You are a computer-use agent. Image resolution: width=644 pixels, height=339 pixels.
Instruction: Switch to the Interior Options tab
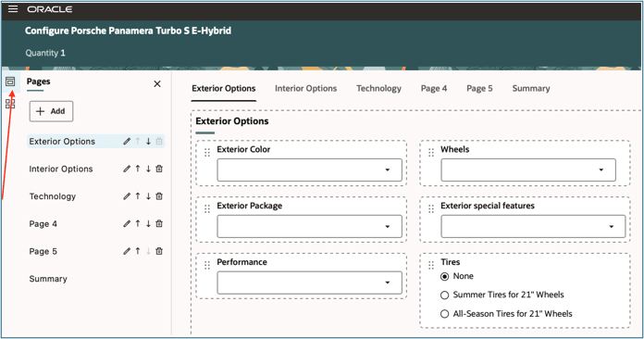tap(306, 88)
